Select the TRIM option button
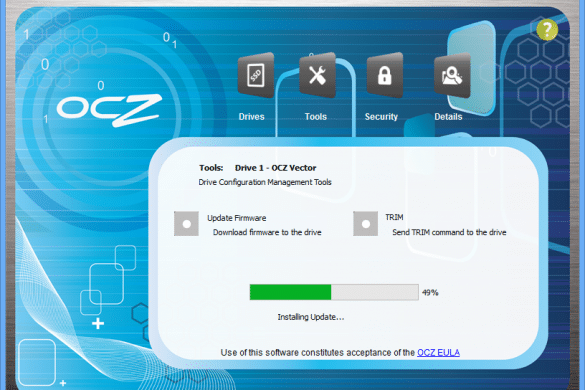 [366, 224]
